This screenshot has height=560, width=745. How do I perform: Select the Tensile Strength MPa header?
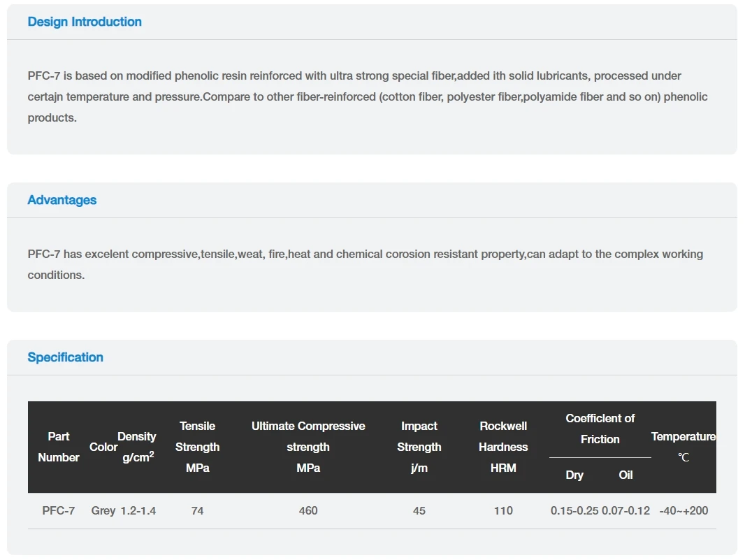(197, 447)
